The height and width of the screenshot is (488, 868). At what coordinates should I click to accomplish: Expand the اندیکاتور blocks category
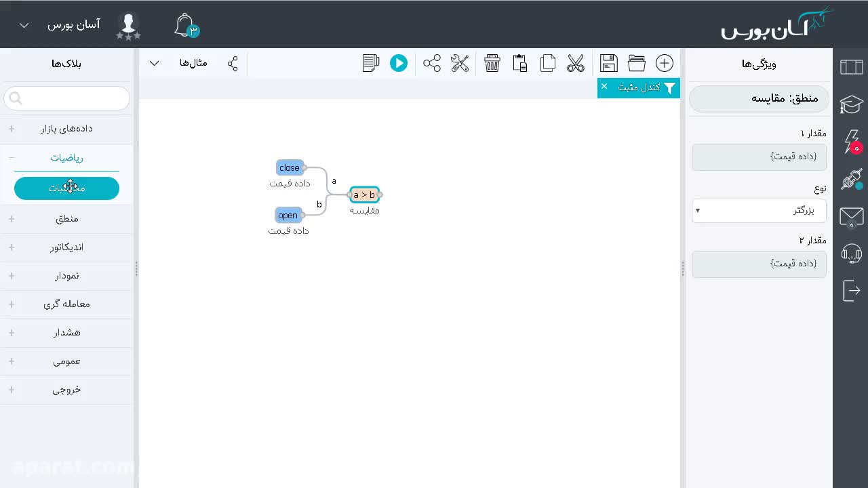[66, 247]
